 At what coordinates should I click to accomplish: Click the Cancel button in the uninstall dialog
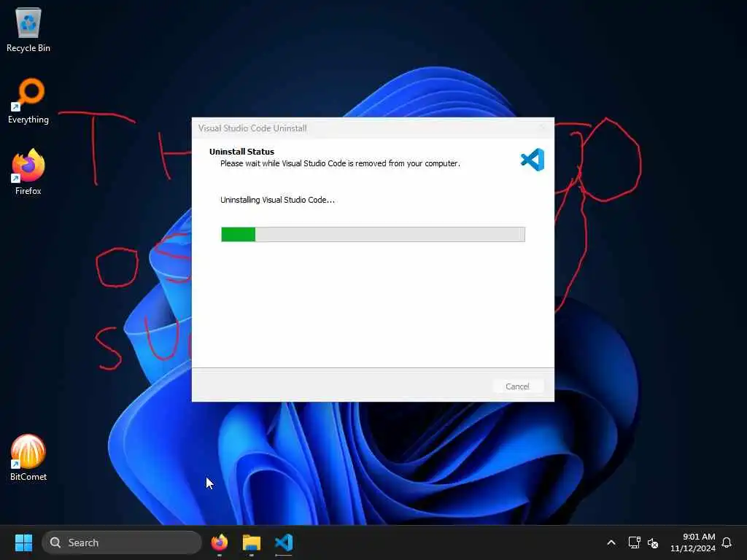pos(517,386)
